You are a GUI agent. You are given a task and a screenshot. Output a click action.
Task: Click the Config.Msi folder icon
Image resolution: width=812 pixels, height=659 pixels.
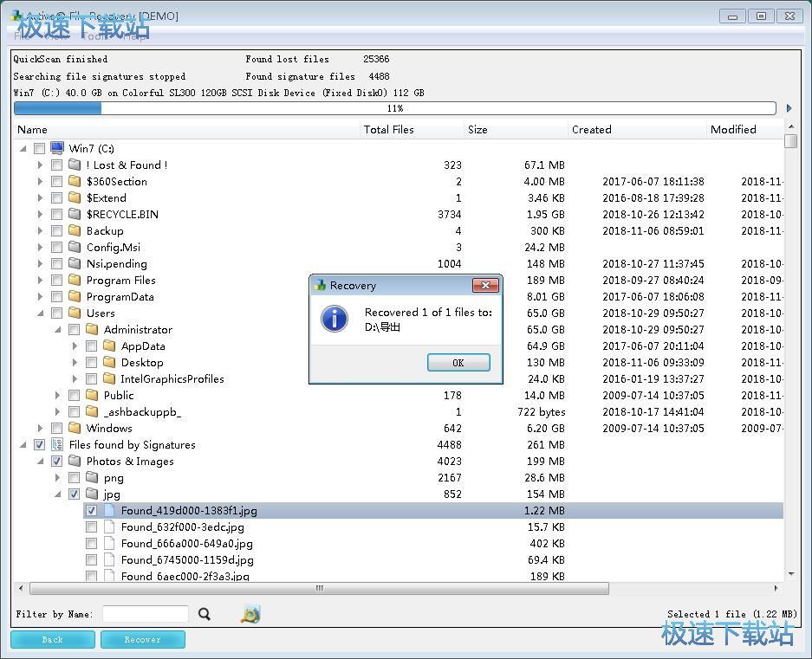[75, 247]
